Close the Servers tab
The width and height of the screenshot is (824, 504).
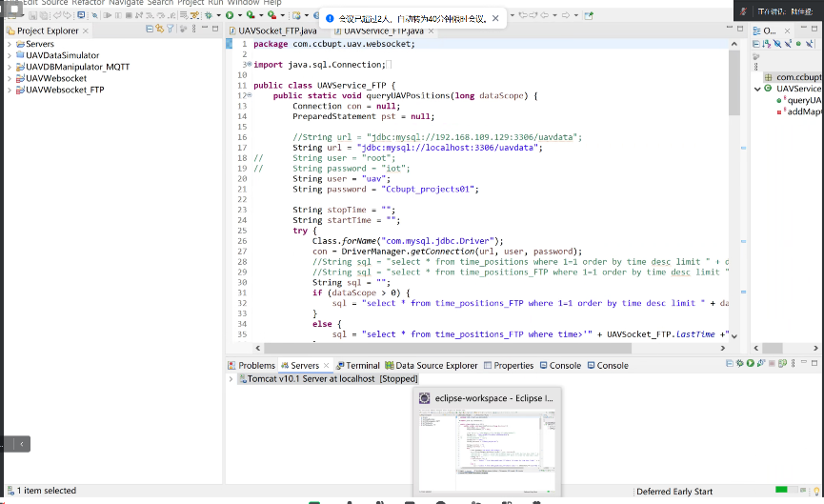(x=326, y=365)
